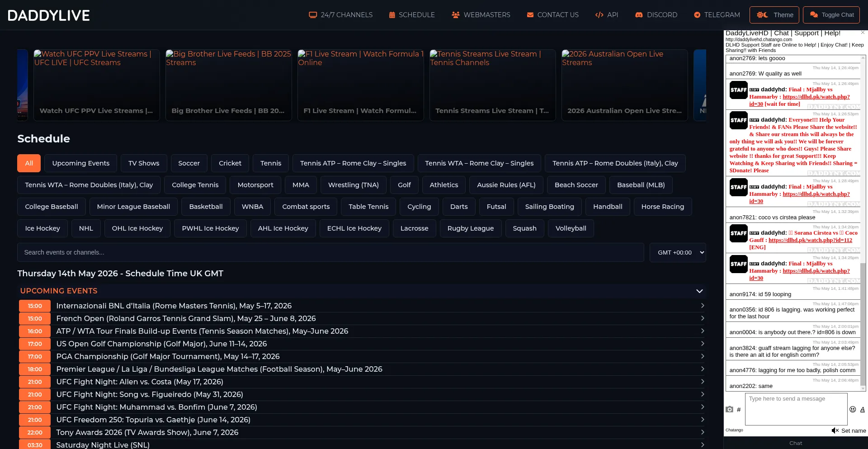The image size is (868, 449).
Task: Focus the chat message input box
Action: (x=796, y=409)
